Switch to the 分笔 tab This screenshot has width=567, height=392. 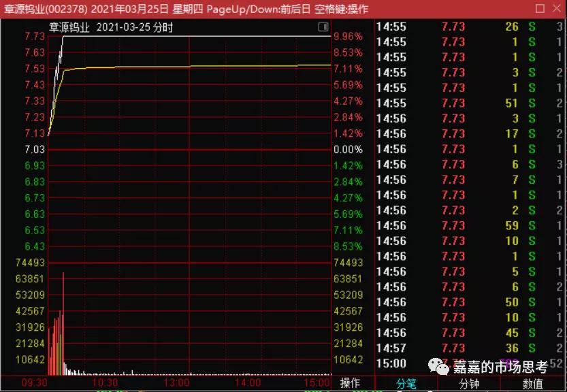tap(406, 383)
